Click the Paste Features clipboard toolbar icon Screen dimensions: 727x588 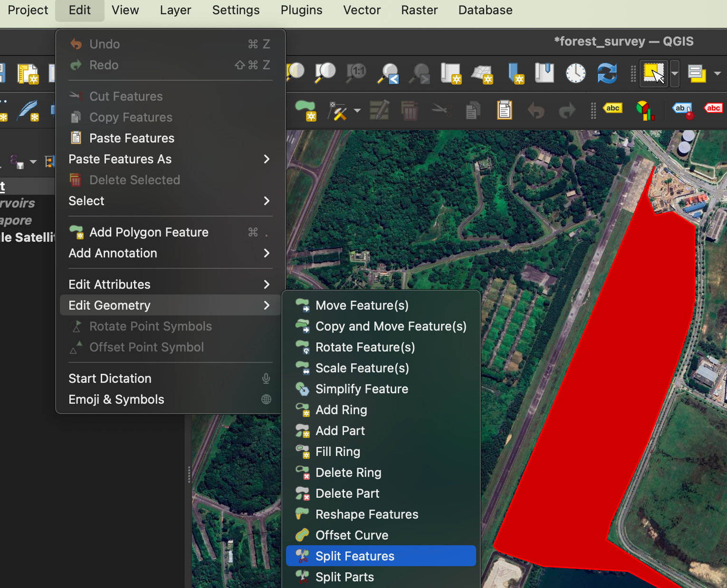[x=504, y=110]
